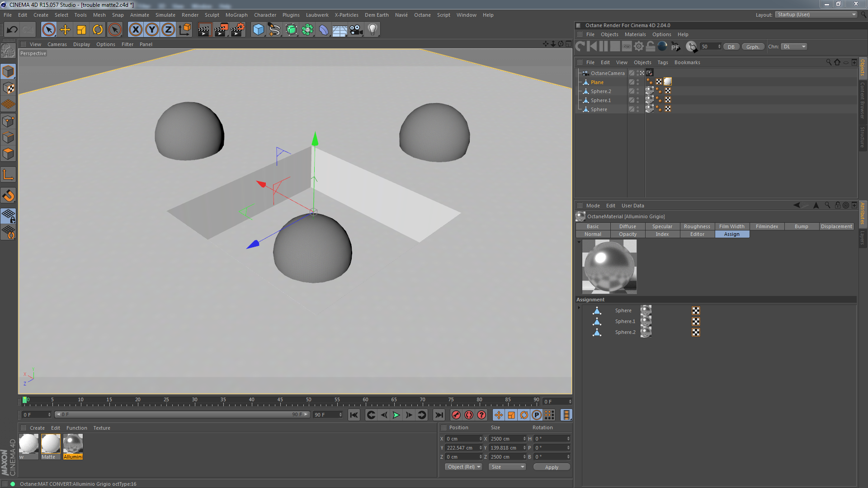868x488 pixels.
Task: Toggle the Z axis lock
Action: [x=168, y=30]
